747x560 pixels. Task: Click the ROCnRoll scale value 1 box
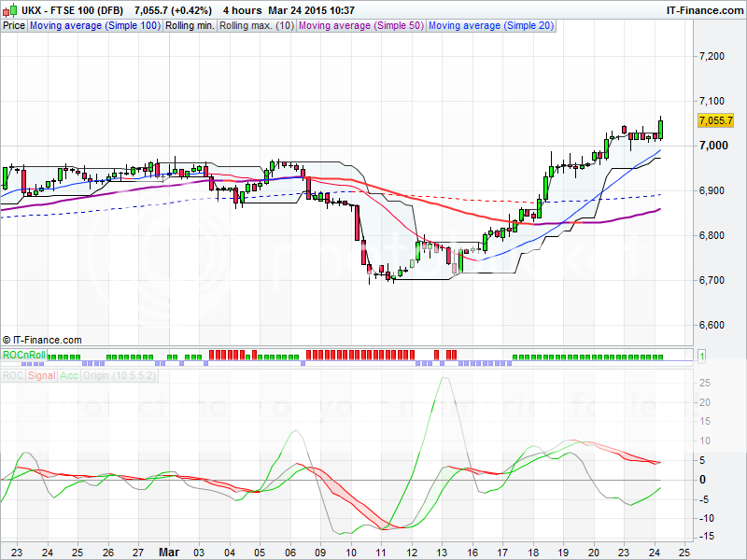pos(701,356)
